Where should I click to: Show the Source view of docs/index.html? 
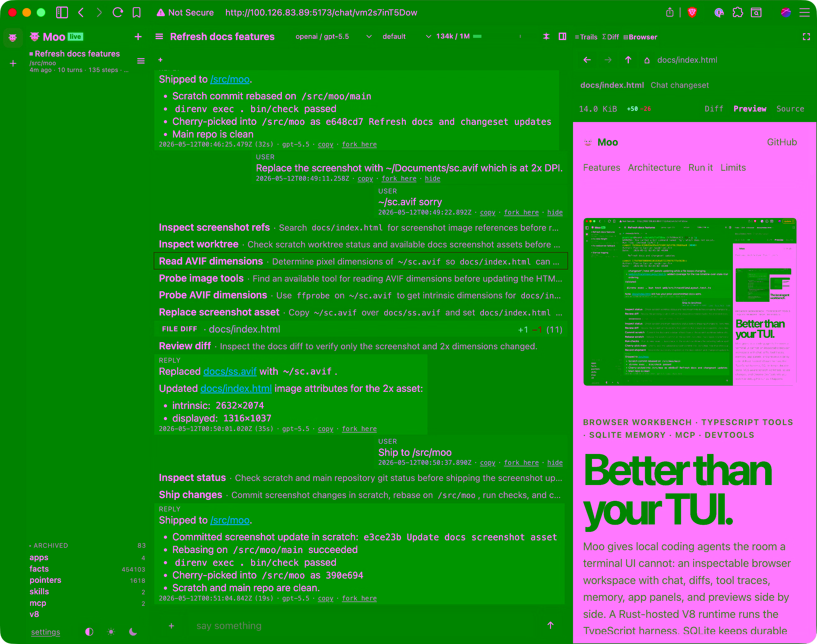[790, 109]
